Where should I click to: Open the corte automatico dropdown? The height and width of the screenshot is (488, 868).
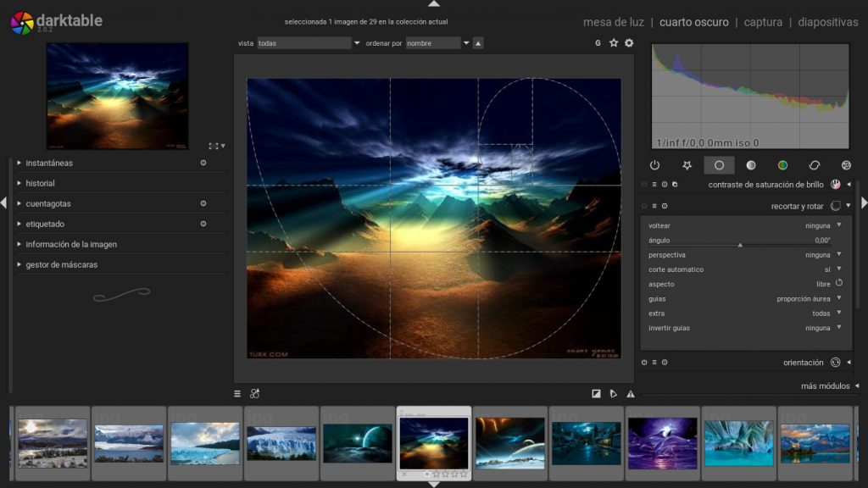point(746,269)
